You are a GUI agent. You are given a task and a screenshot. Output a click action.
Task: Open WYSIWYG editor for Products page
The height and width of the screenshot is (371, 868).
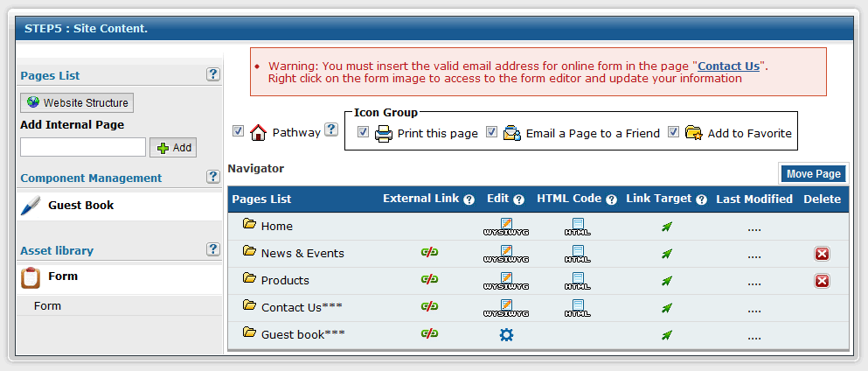pyautogui.click(x=506, y=281)
